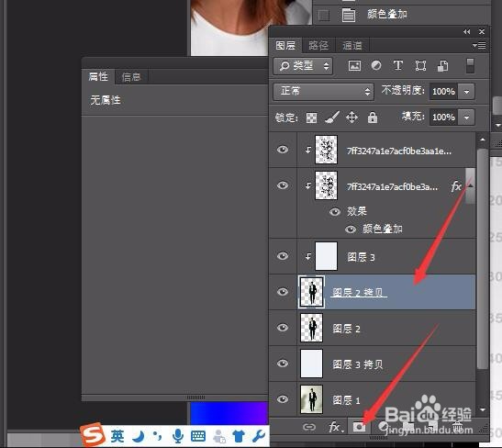
Task: Delete layer using the trash icon
Action: click(x=458, y=427)
